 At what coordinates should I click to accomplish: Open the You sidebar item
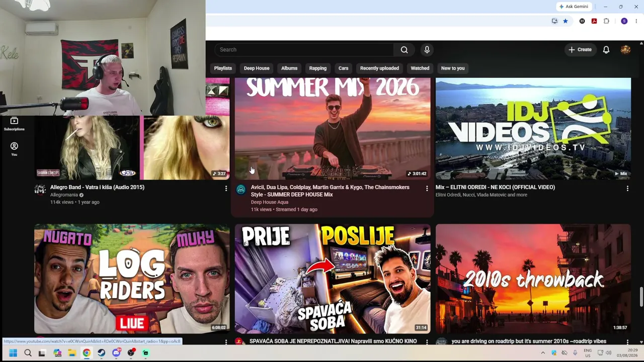(14, 149)
